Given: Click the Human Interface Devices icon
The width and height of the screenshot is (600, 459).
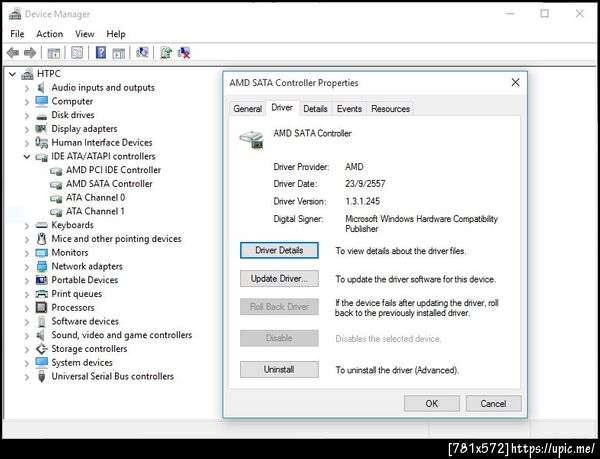Looking at the screenshot, I should (41, 143).
